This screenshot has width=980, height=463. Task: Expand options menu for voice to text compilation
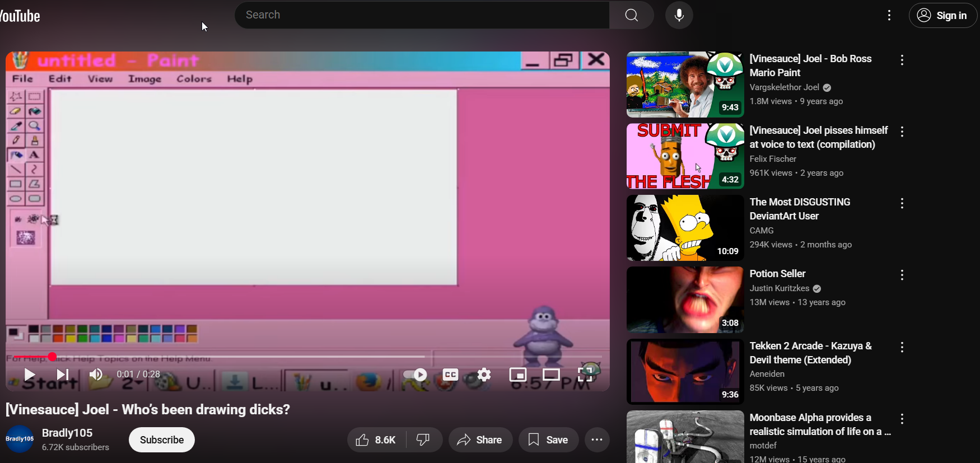point(902,132)
